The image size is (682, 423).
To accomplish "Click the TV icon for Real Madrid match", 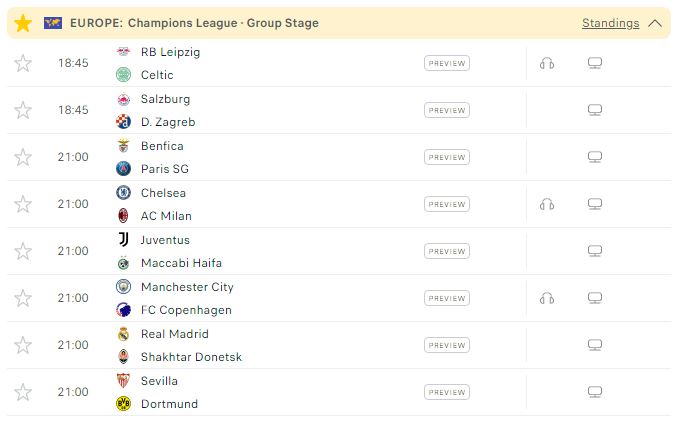I will coord(595,345).
